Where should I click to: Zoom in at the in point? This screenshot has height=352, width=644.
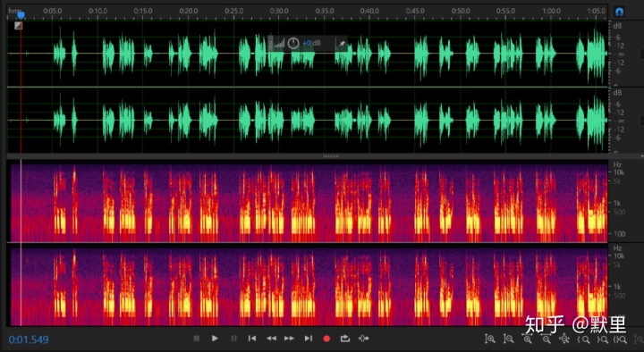click(x=583, y=339)
